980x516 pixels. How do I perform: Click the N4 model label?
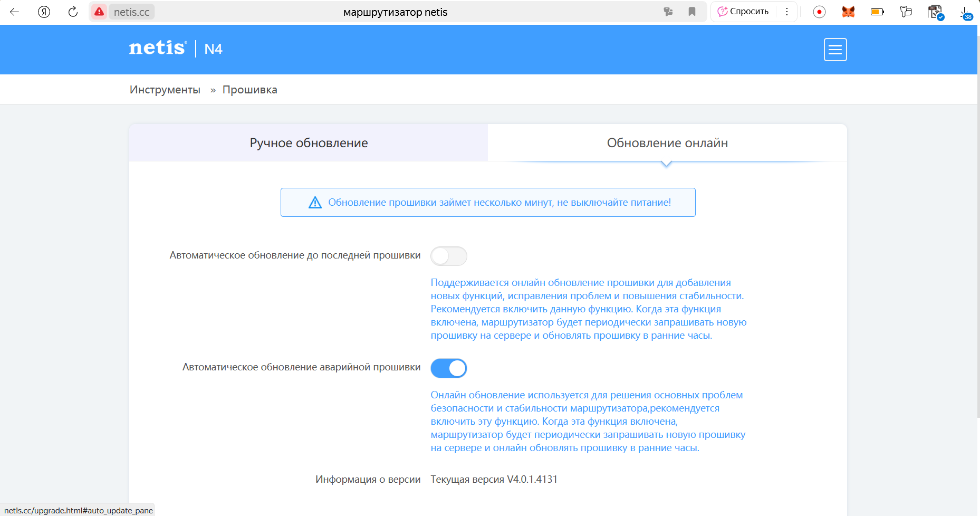coord(213,49)
